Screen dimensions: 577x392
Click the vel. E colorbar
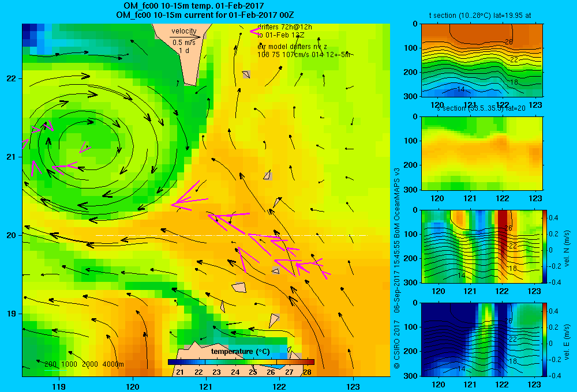tap(545, 339)
